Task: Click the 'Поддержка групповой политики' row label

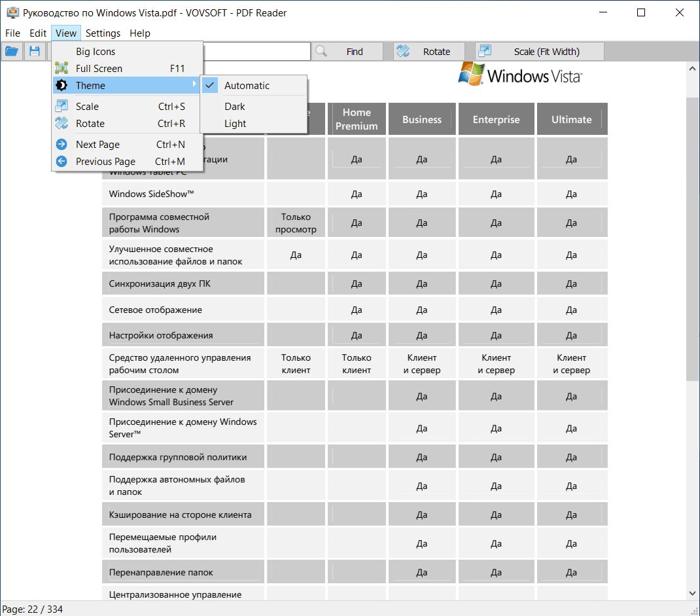Action: click(178, 457)
